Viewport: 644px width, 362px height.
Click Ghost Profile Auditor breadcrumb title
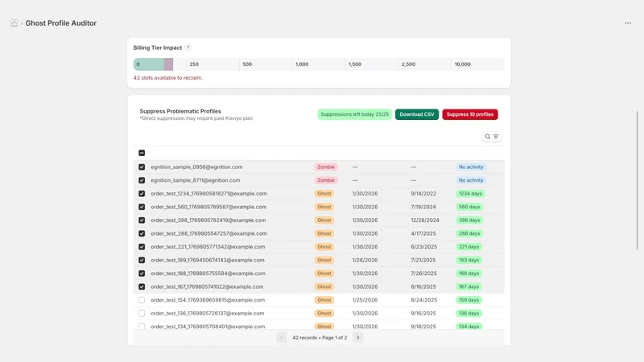[61, 23]
